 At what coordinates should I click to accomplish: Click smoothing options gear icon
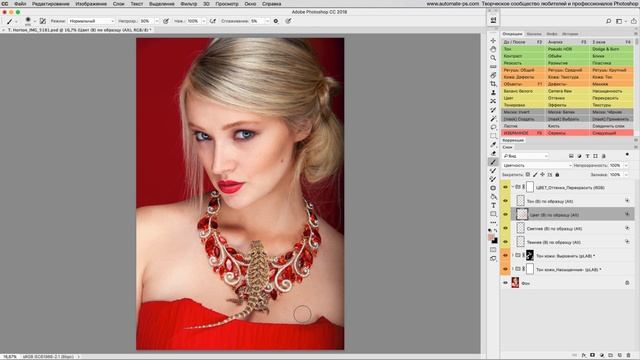pos(276,21)
